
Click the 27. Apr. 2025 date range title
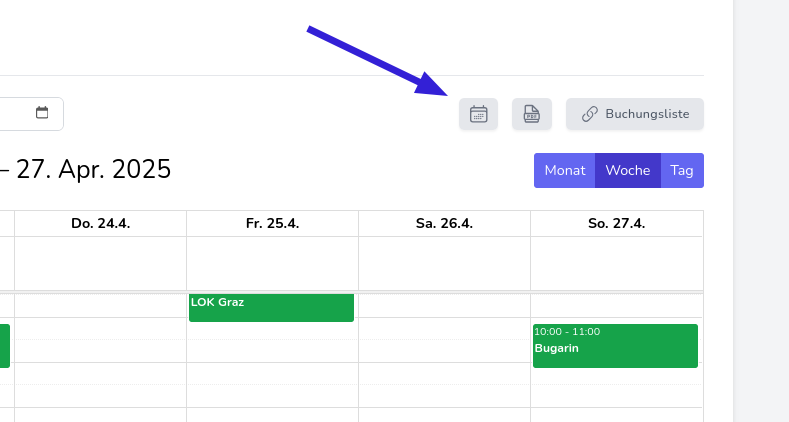[90, 170]
